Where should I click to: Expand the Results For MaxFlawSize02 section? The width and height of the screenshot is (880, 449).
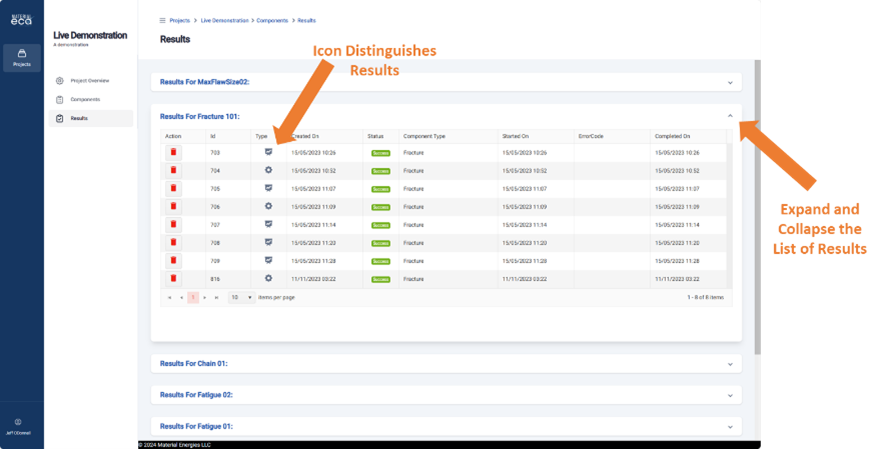coord(730,82)
